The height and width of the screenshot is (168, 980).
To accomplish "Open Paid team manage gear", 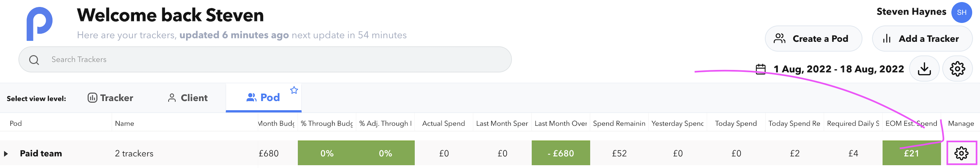I will click(961, 153).
